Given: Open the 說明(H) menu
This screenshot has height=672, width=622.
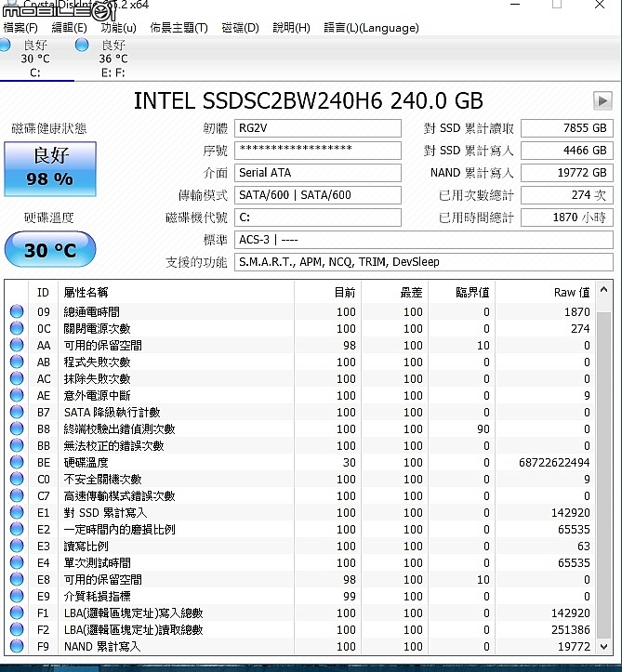Looking at the screenshot, I should point(291,28).
